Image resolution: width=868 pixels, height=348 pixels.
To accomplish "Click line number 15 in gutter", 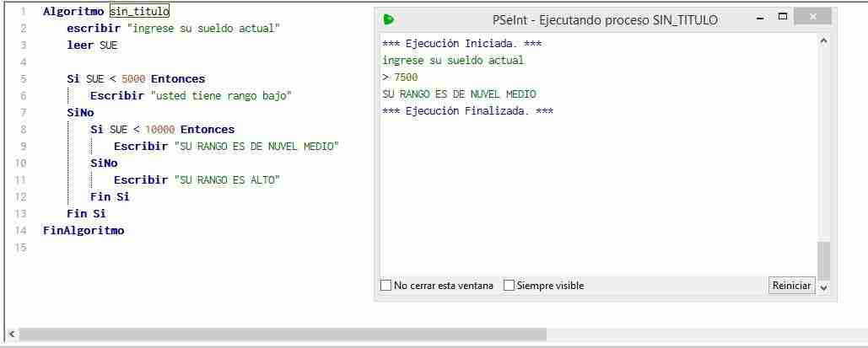I will point(20,247).
